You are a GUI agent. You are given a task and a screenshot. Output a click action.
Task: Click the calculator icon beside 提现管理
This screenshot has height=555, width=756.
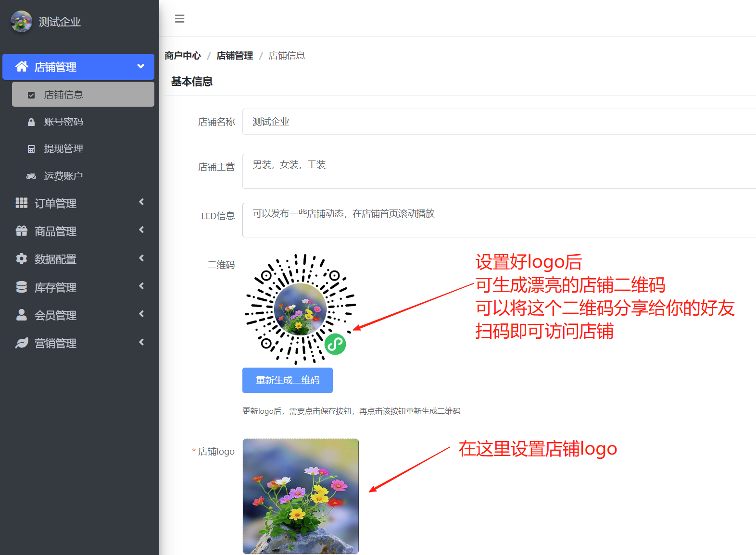[x=31, y=149]
